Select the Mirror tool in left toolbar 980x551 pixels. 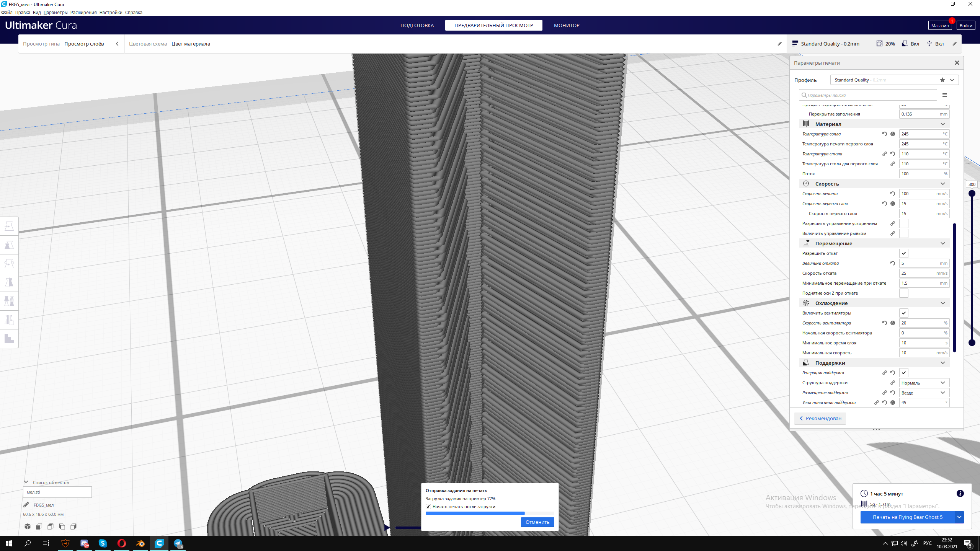(x=9, y=282)
